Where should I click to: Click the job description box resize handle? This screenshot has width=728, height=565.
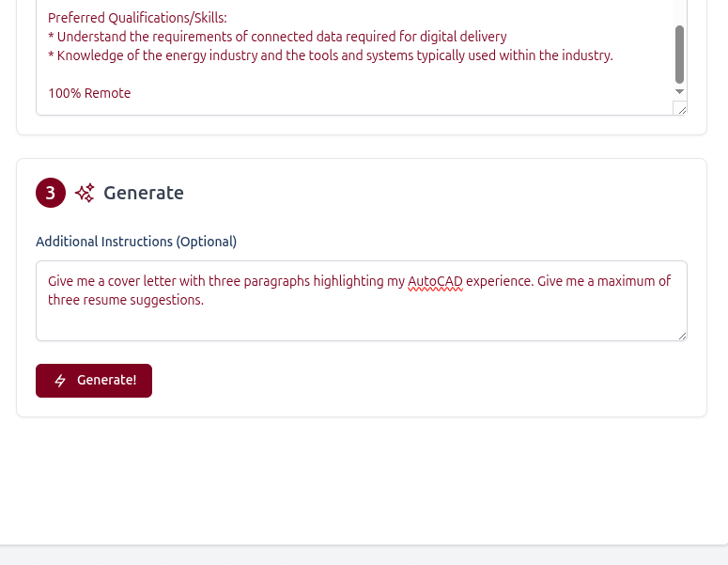(681, 109)
